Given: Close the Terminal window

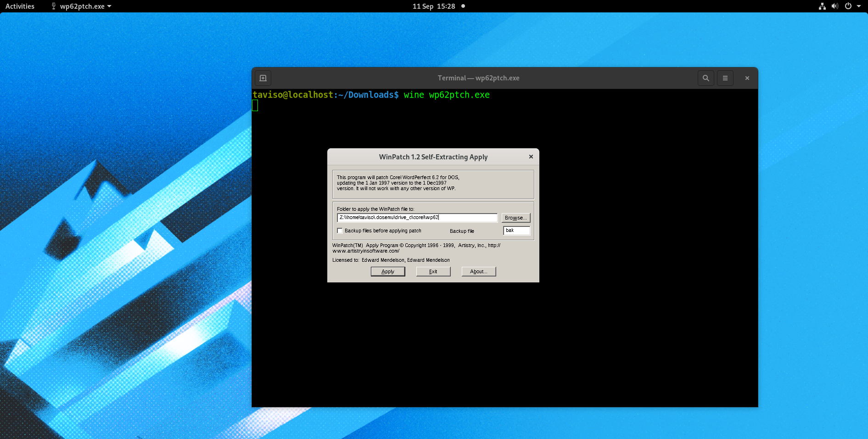Looking at the screenshot, I should (747, 78).
